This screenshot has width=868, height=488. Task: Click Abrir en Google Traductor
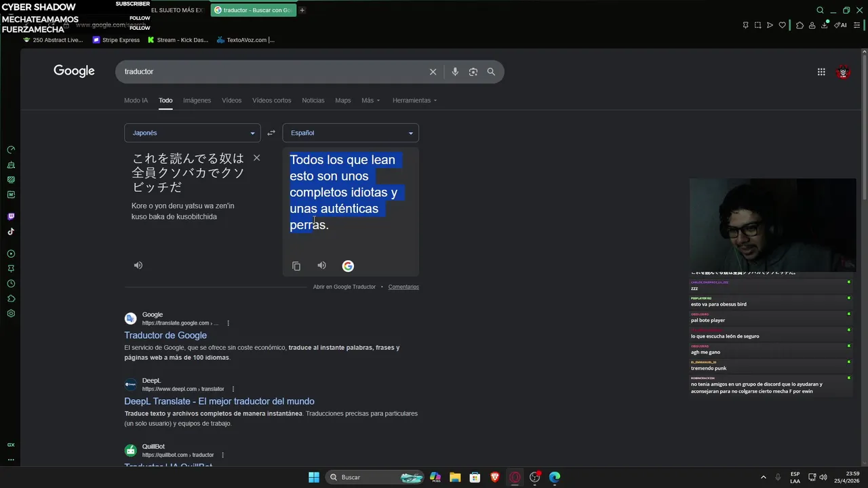[344, 287]
